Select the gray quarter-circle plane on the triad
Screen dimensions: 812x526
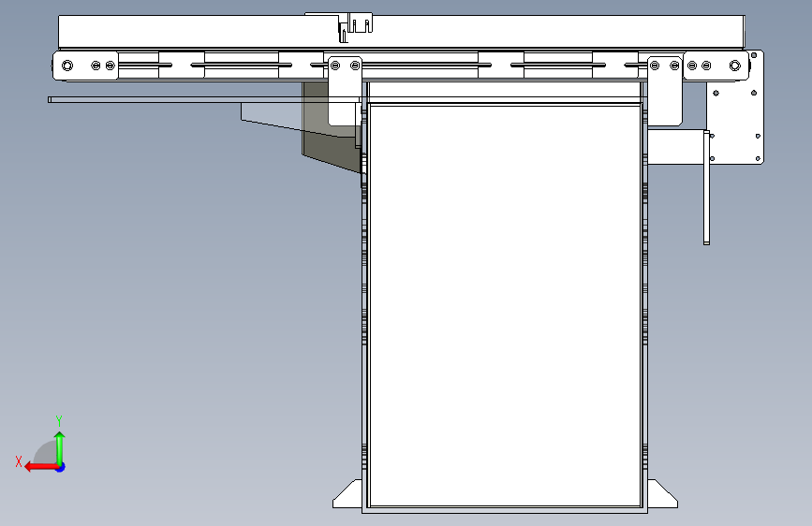click(46, 452)
